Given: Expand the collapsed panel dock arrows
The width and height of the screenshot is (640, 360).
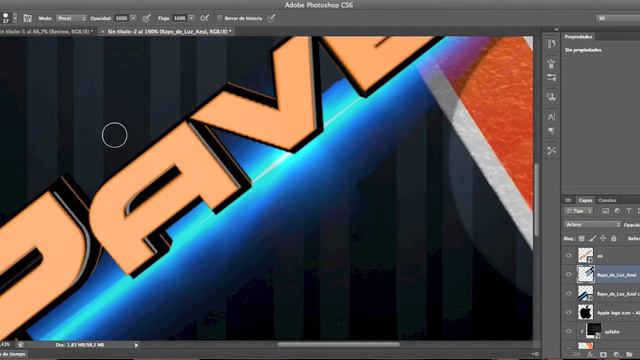Looking at the screenshot, I should (556, 29).
